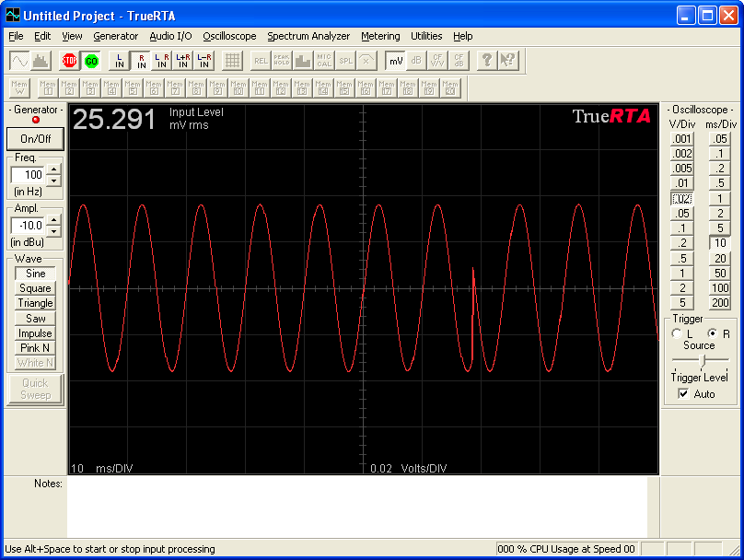This screenshot has width=744, height=560.
Task: Increase generator frequency with up arrow
Action: 54,169
